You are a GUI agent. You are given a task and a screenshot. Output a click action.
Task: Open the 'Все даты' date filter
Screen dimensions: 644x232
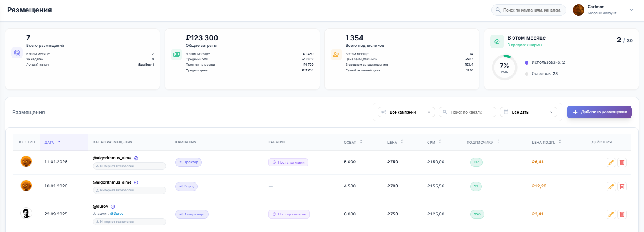click(x=528, y=112)
